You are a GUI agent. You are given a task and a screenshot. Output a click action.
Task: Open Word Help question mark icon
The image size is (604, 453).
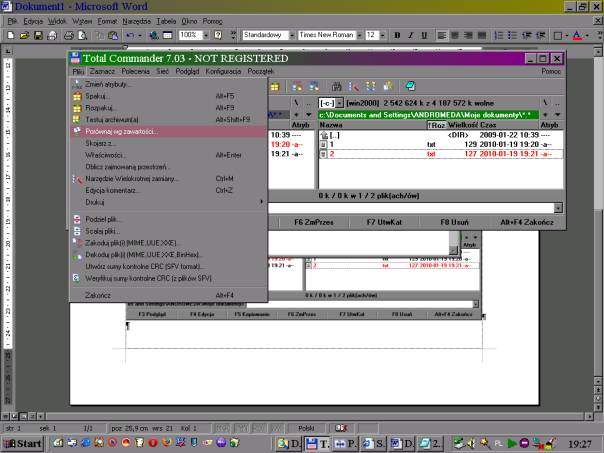coord(218,35)
